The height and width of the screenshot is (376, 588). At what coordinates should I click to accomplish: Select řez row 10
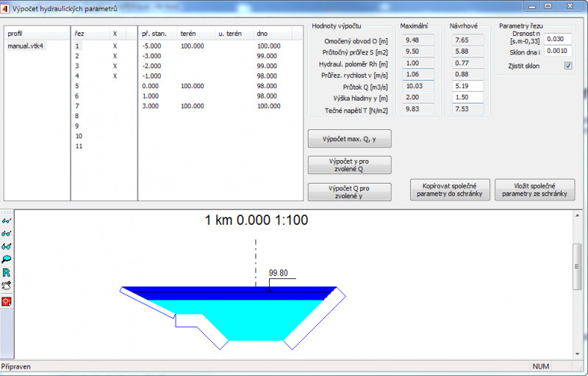click(79, 137)
